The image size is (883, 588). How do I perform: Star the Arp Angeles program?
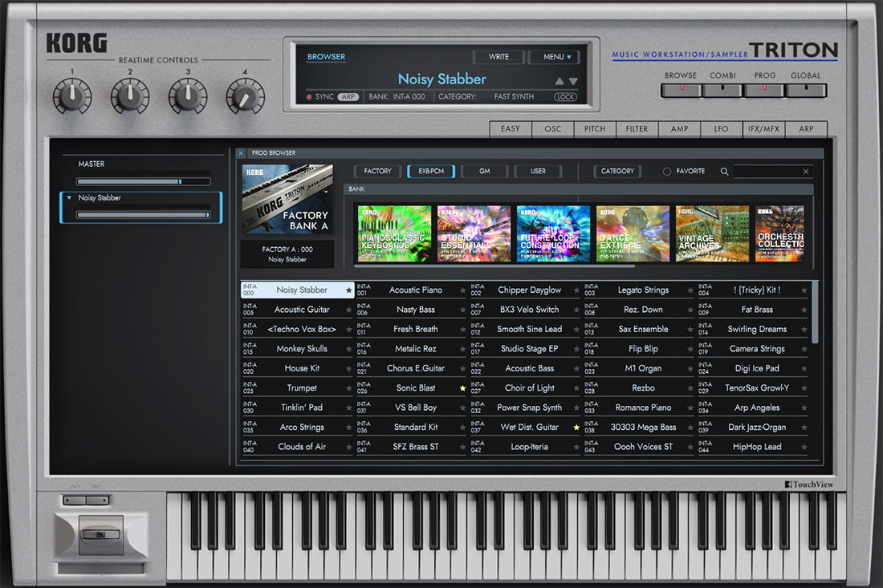(804, 408)
